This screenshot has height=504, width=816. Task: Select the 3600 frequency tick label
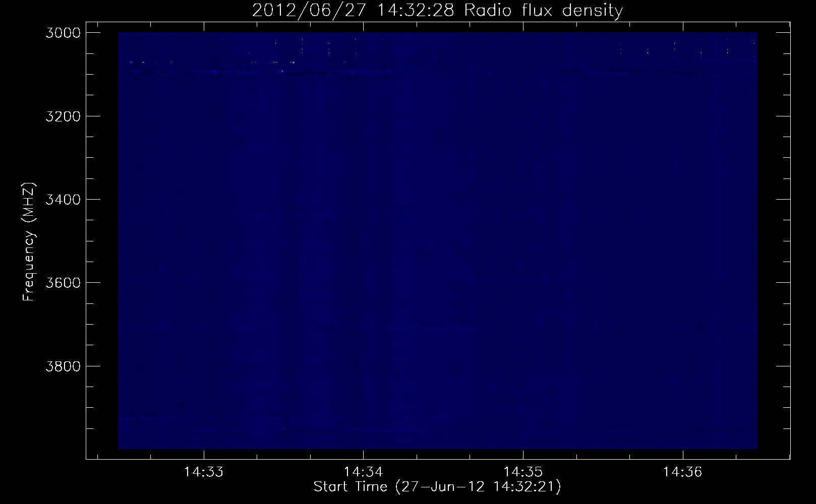tap(63, 283)
